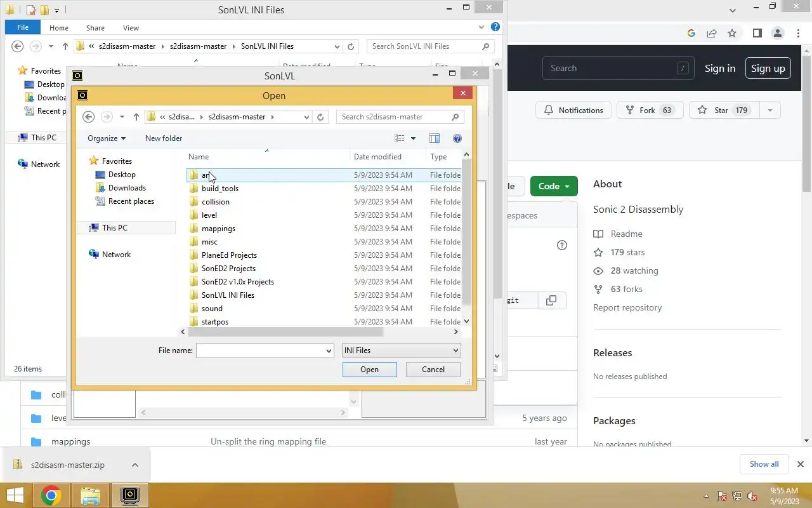Cancel the Open dialog
This screenshot has width=812, height=508.
tap(433, 370)
